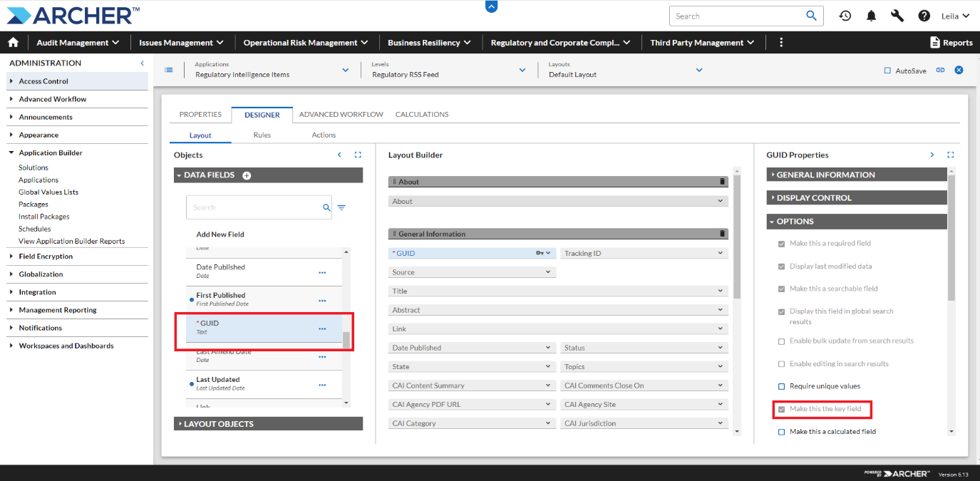Open the Home icon in navigation bar
The image size is (980, 481).
click(13, 43)
